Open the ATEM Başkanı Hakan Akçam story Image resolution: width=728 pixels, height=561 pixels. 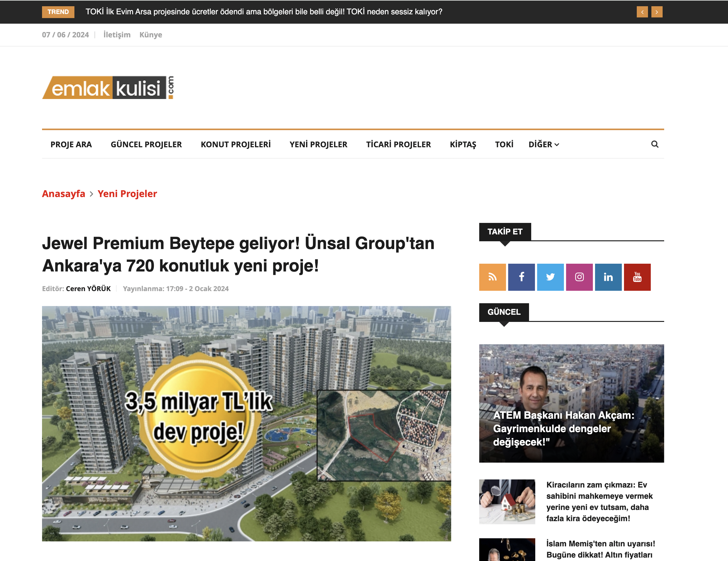coord(571,403)
